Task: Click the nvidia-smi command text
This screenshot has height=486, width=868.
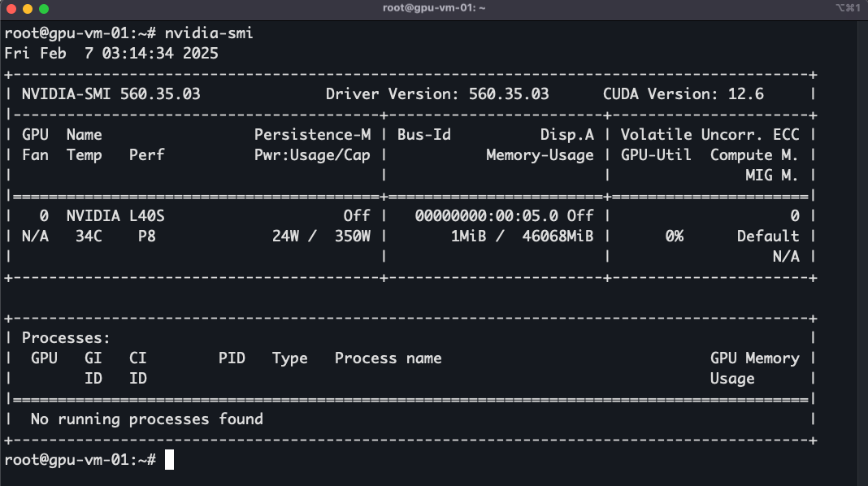Action: coord(209,33)
